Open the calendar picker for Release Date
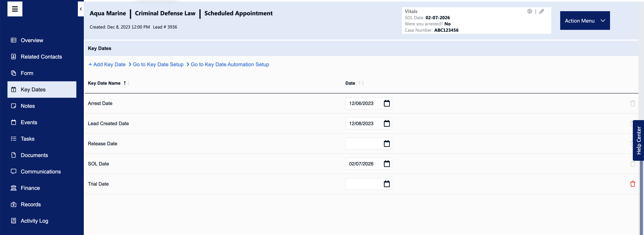Image resolution: width=644 pixels, height=235 pixels. coord(387,143)
